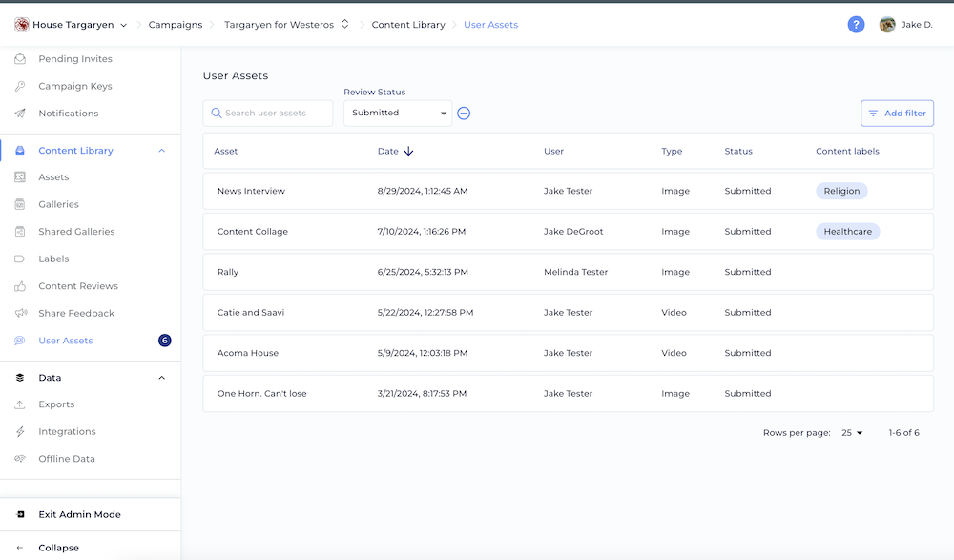Click Campaigns breadcrumb link
This screenshot has height=560, width=954.
coord(176,25)
